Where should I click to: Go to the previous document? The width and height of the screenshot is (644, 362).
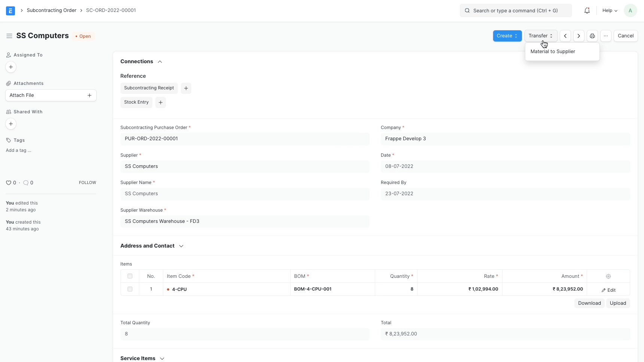[565, 36]
